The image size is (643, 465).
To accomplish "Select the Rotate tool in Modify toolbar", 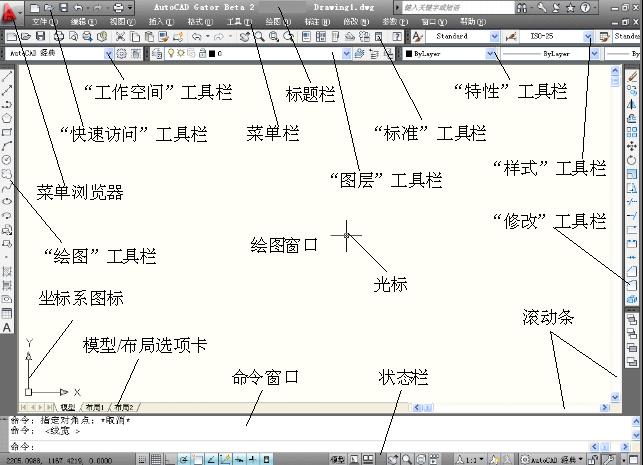I will click(x=632, y=160).
